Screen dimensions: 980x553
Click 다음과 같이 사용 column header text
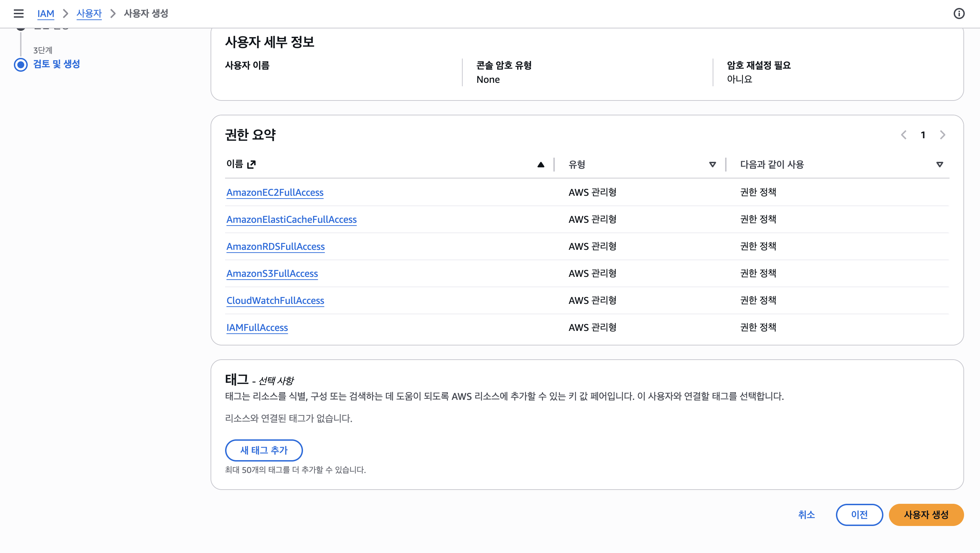coord(772,165)
